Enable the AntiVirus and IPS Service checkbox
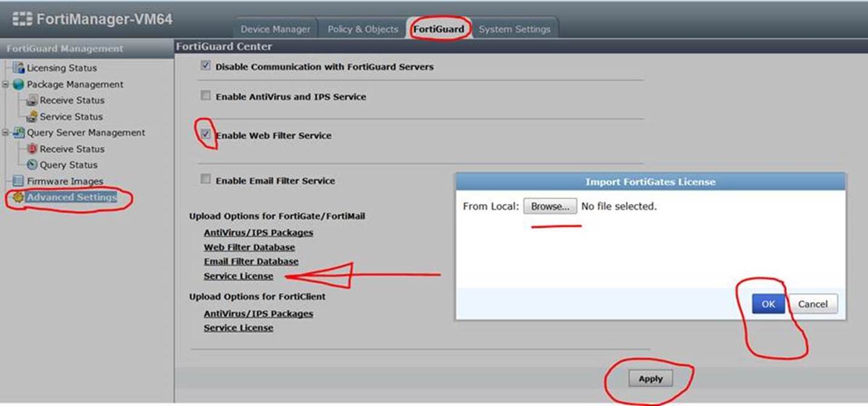 pos(206,96)
